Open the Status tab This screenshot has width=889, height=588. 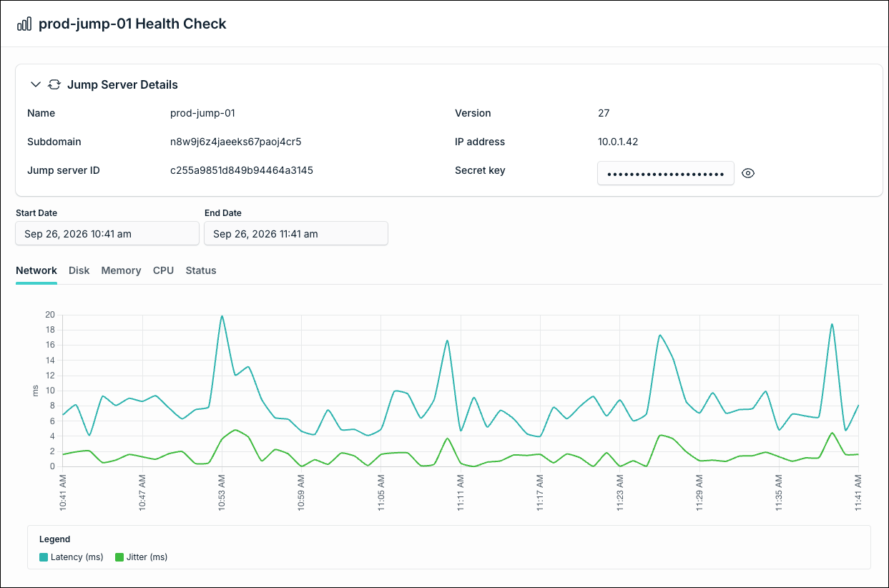[x=201, y=270]
